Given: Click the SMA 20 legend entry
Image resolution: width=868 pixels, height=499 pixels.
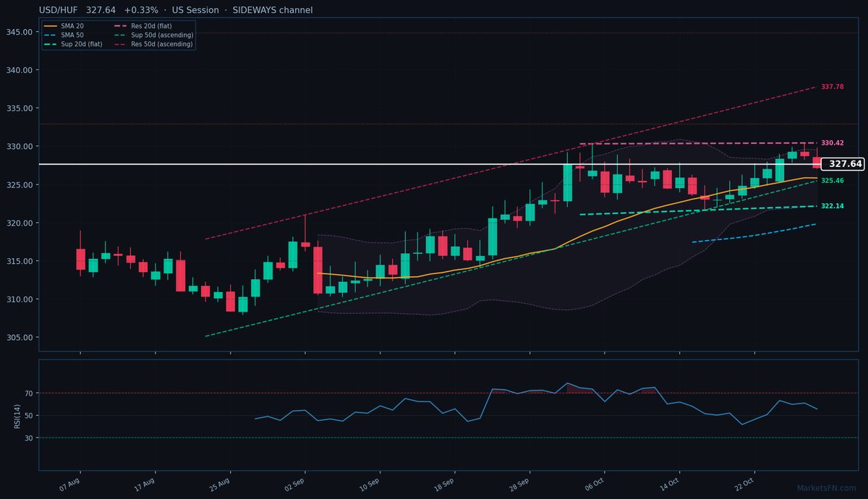Looking at the screenshot, I should pos(64,26).
